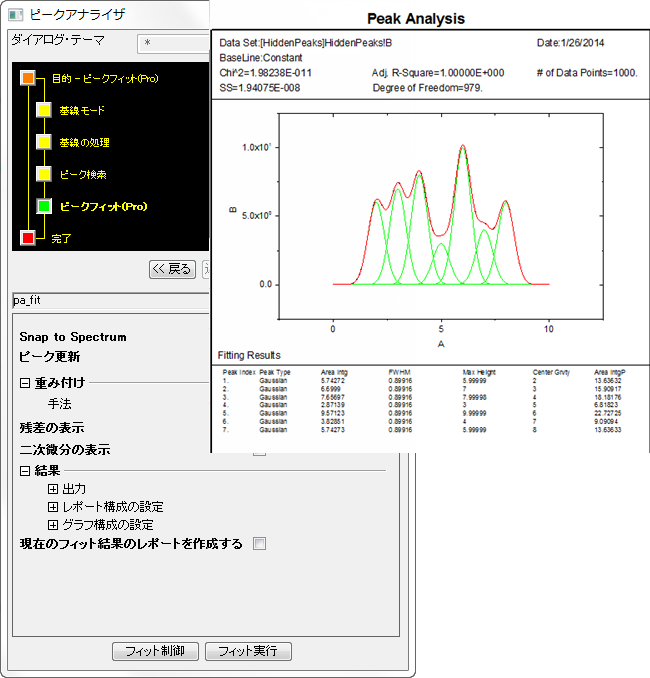Collapse the 結果 section

(x=25, y=471)
